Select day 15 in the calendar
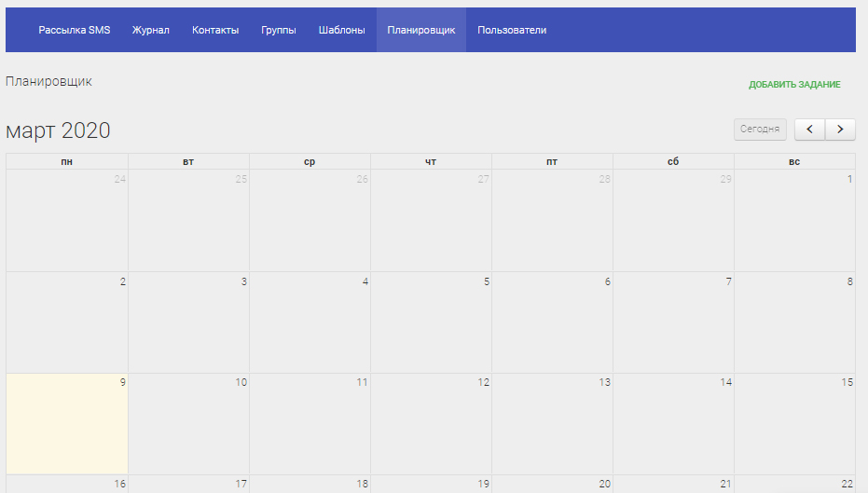This screenshot has height=493, width=868. (x=847, y=382)
